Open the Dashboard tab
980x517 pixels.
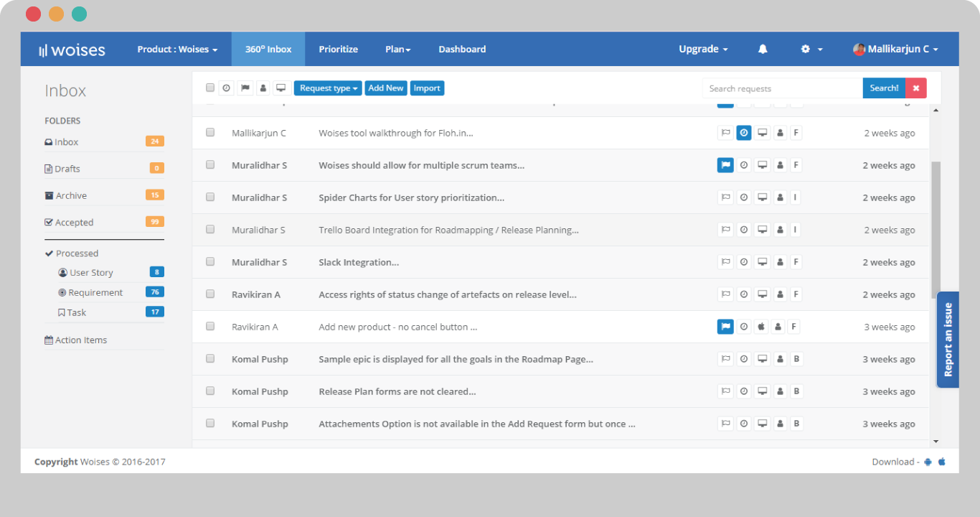(462, 49)
